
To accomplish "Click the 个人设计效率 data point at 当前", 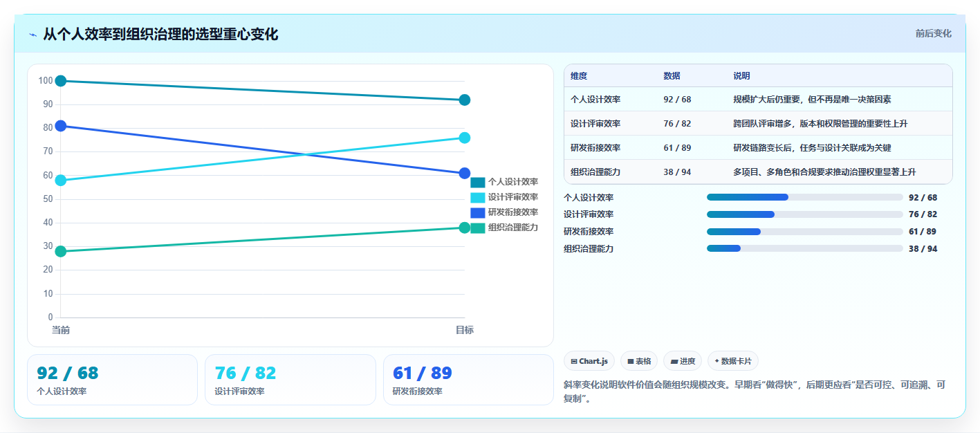I will (x=61, y=81).
